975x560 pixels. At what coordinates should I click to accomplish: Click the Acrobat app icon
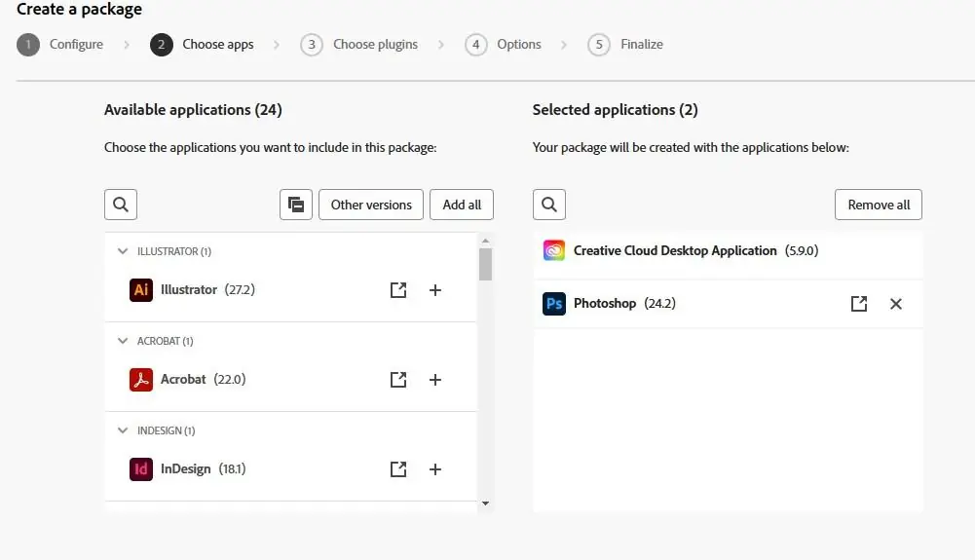coord(141,380)
